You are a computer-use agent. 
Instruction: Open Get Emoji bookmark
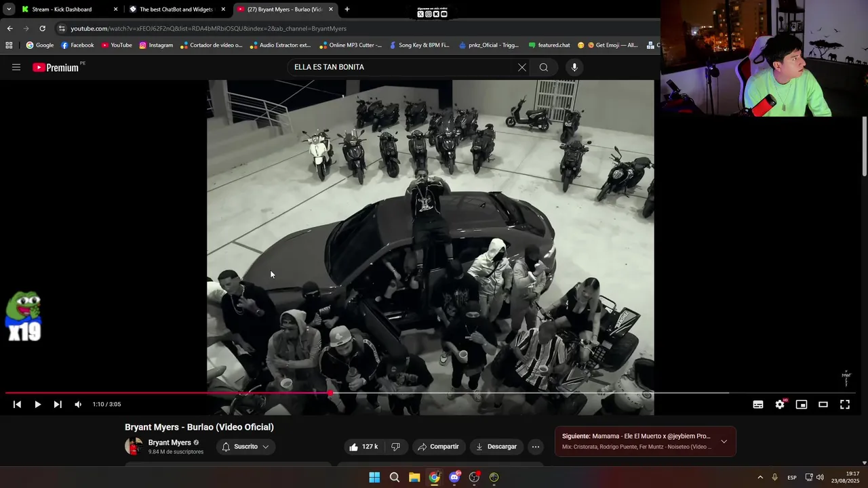pyautogui.click(x=608, y=45)
